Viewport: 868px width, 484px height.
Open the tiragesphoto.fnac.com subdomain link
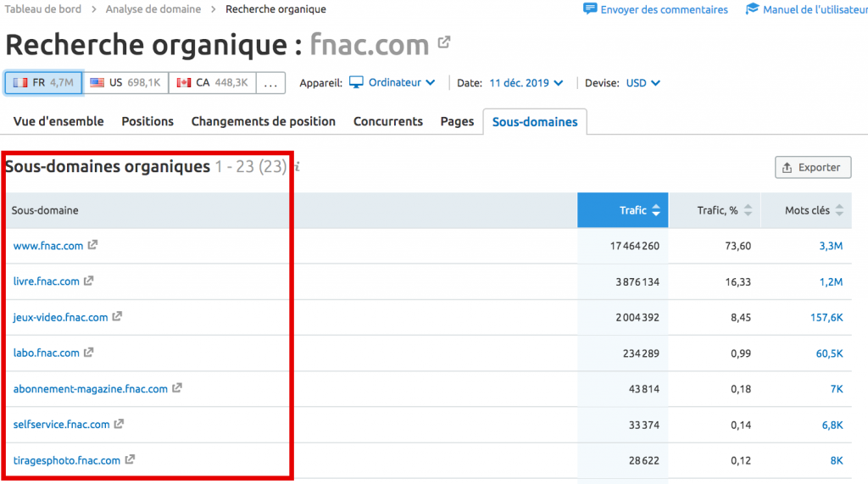67,460
